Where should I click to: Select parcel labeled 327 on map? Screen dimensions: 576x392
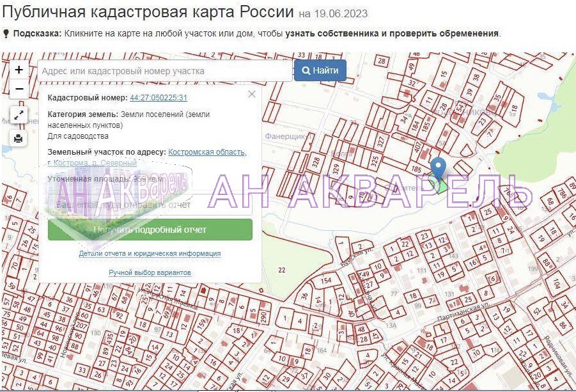point(381,142)
